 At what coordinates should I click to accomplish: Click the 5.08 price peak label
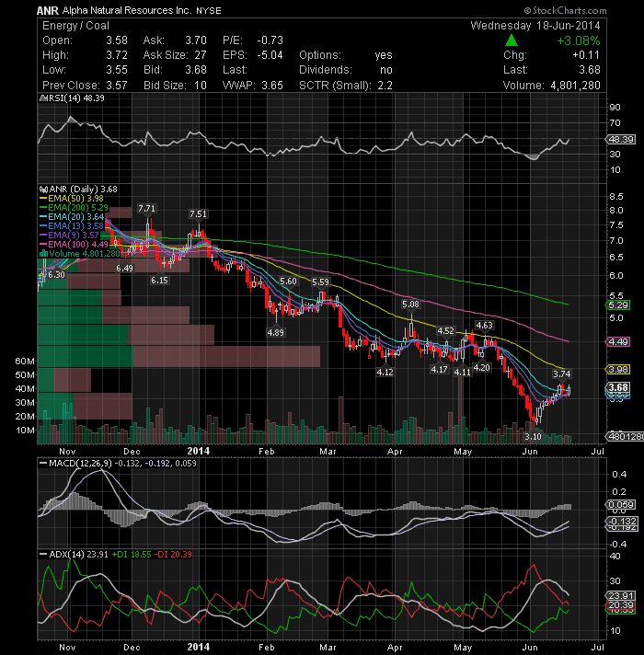pyautogui.click(x=410, y=305)
